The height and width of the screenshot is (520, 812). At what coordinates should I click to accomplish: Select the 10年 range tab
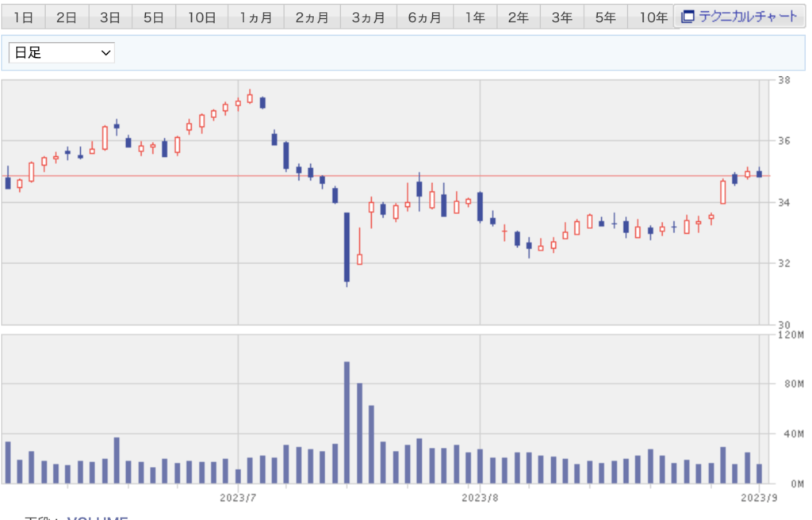coord(653,17)
